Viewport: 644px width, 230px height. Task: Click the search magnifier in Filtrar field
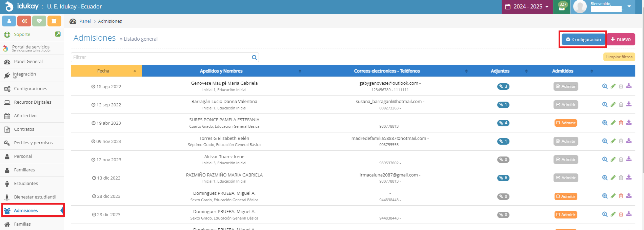pyautogui.click(x=254, y=58)
